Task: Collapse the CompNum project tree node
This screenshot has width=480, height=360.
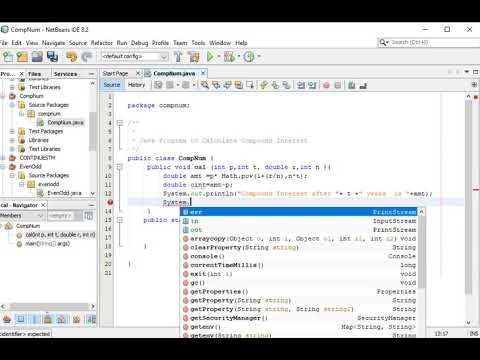Action: pyautogui.click(x=3, y=96)
